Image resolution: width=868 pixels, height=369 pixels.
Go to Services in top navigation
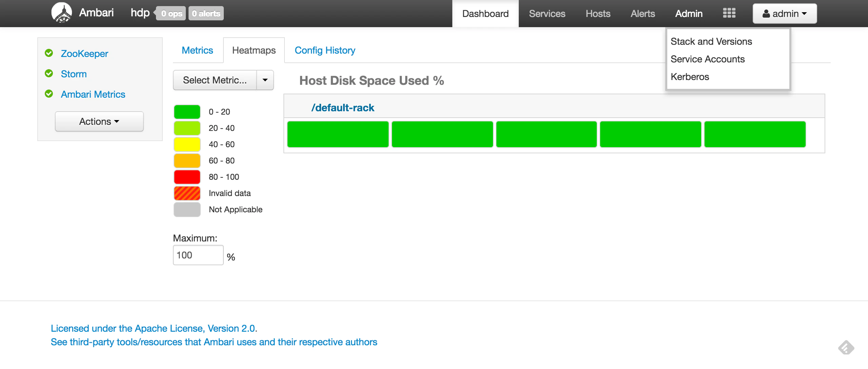[x=547, y=14]
